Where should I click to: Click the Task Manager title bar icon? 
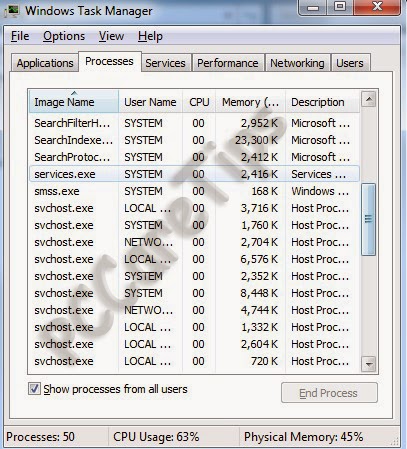pos(12,10)
